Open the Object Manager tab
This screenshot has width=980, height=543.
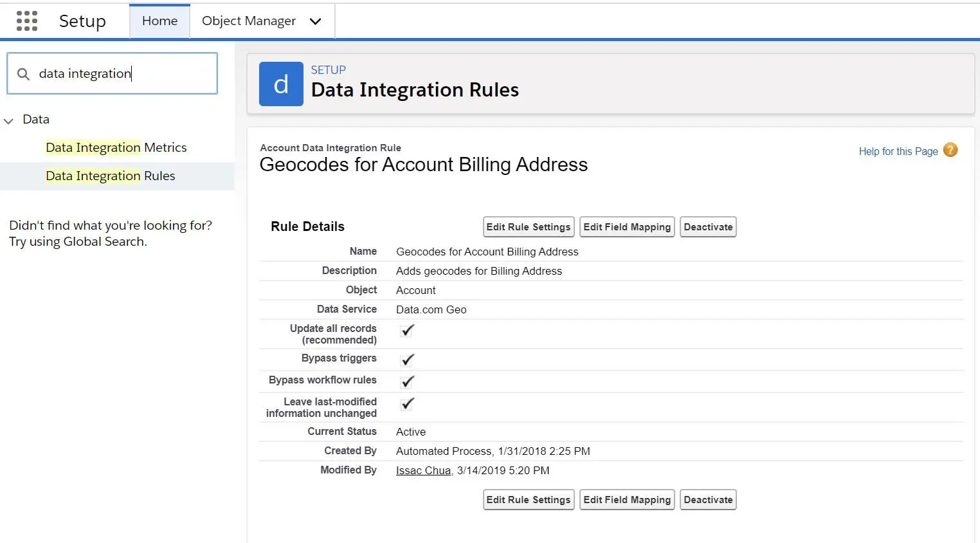(x=249, y=21)
